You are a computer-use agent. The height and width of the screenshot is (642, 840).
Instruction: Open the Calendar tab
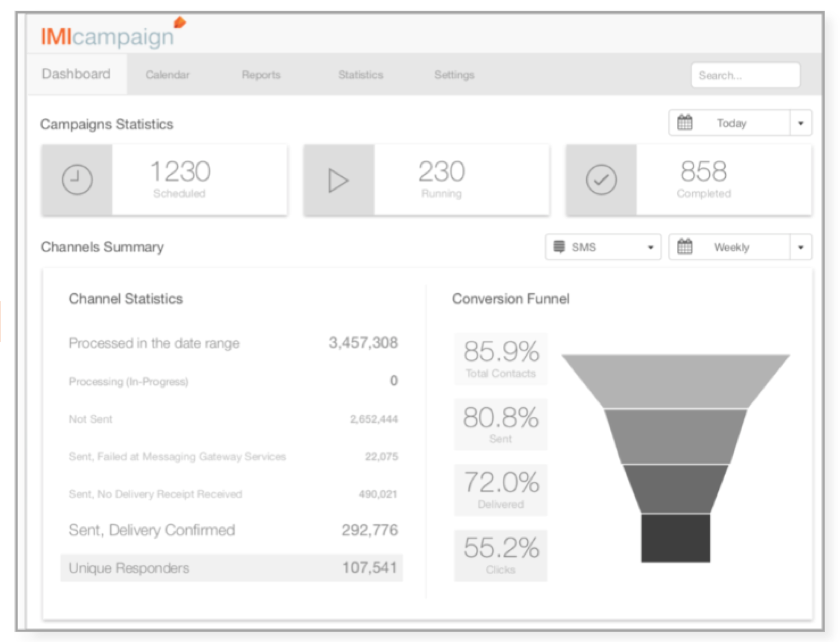[x=168, y=75]
